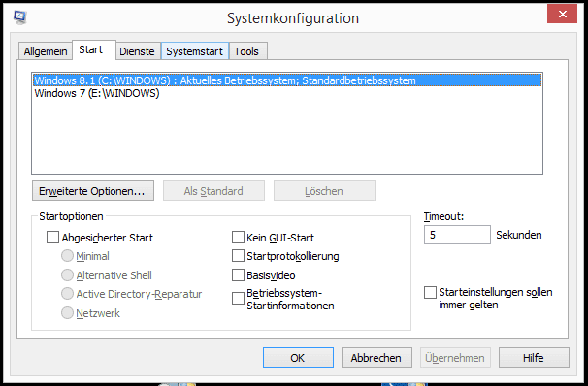Toggle the Startprotokollierung checkbox
The height and width of the screenshot is (386, 588).
pyautogui.click(x=238, y=256)
